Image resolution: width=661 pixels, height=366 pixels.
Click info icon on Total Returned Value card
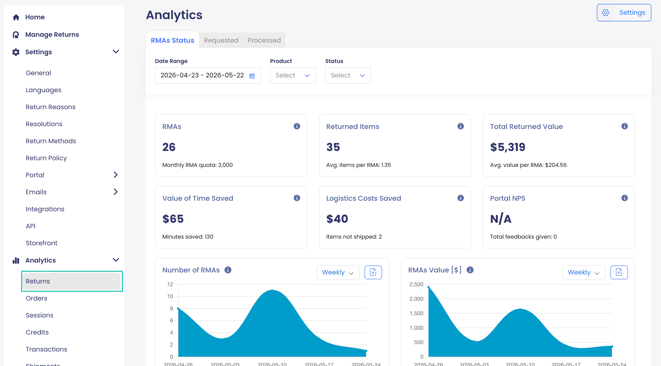pos(624,126)
